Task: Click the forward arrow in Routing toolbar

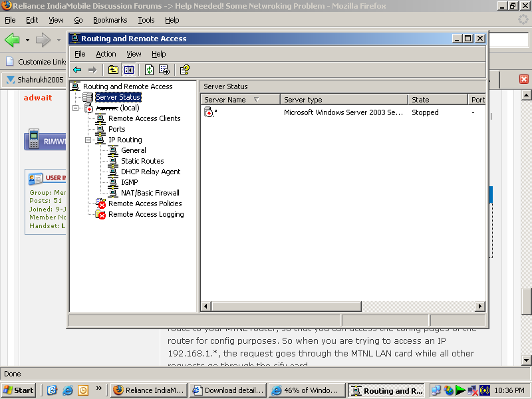Action: tap(92, 70)
